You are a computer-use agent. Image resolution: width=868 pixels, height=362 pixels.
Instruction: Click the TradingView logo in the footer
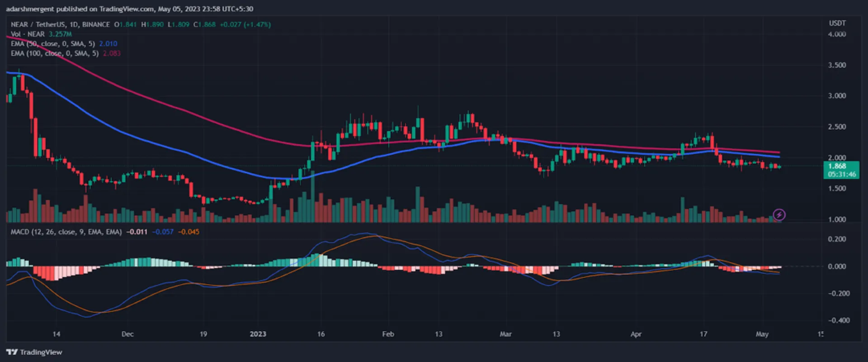(x=34, y=352)
